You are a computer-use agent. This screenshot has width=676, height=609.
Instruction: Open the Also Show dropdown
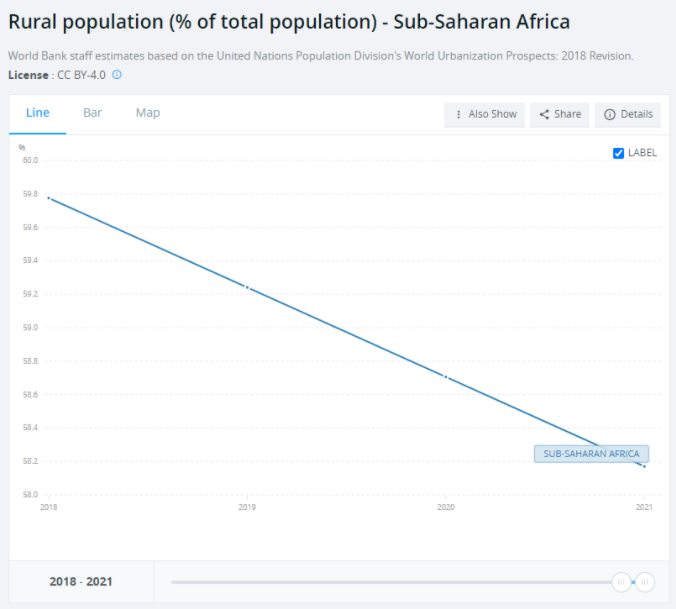(x=485, y=114)
